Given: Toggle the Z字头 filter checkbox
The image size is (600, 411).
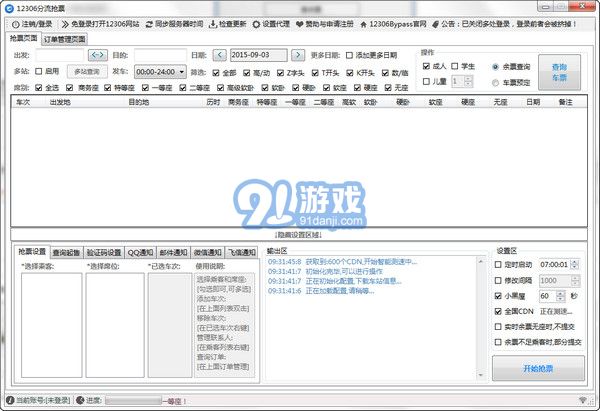Looking at the screenshot, I should pyautogui.click(x=280, y=73).
